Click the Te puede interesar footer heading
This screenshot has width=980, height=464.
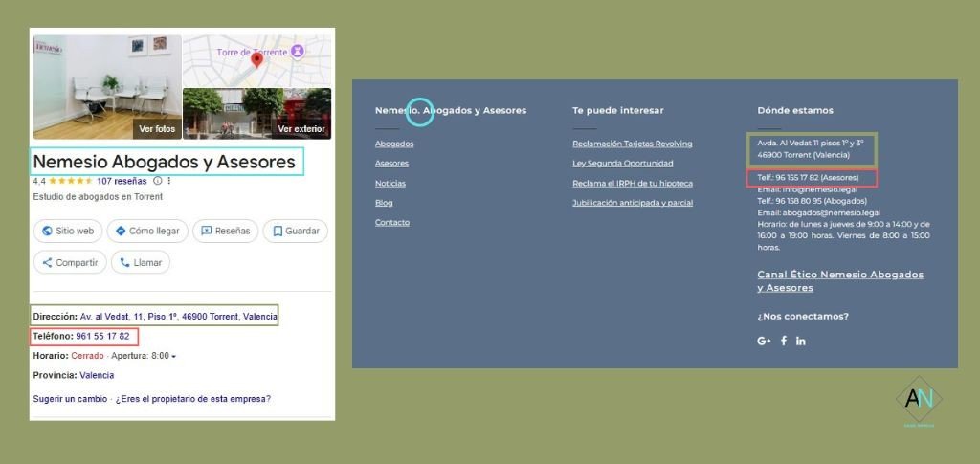click(x=618, y=111)
